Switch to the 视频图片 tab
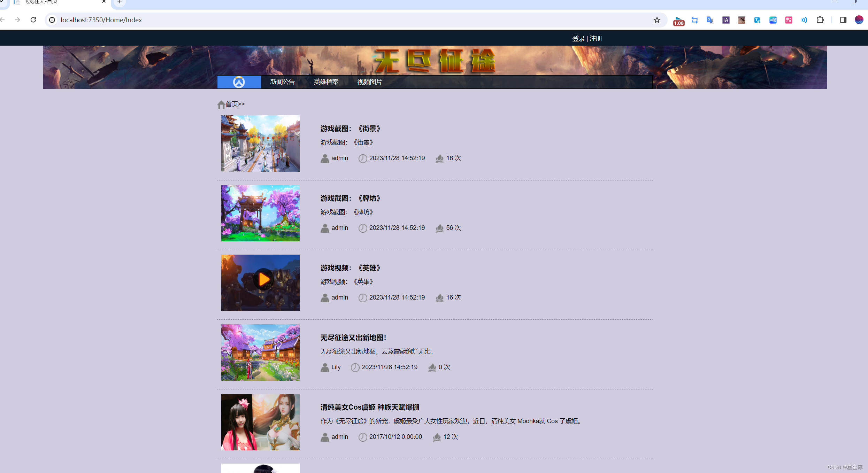Image resolution: width=868 pixels, height=473 pixels. click(369, 82)
